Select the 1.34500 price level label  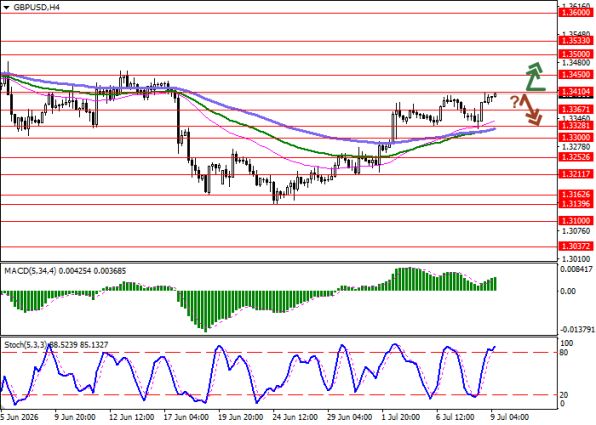click(x=576, y=75)
